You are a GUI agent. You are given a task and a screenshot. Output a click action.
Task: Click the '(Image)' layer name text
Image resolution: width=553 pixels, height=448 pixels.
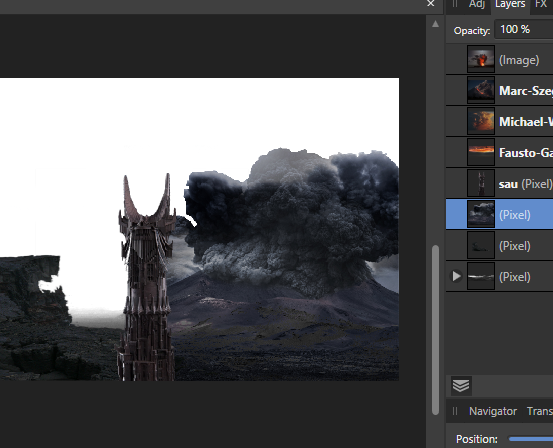[519, 60]
